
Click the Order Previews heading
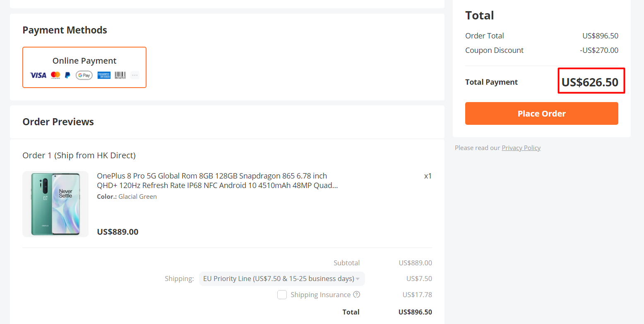click(58, 122)
